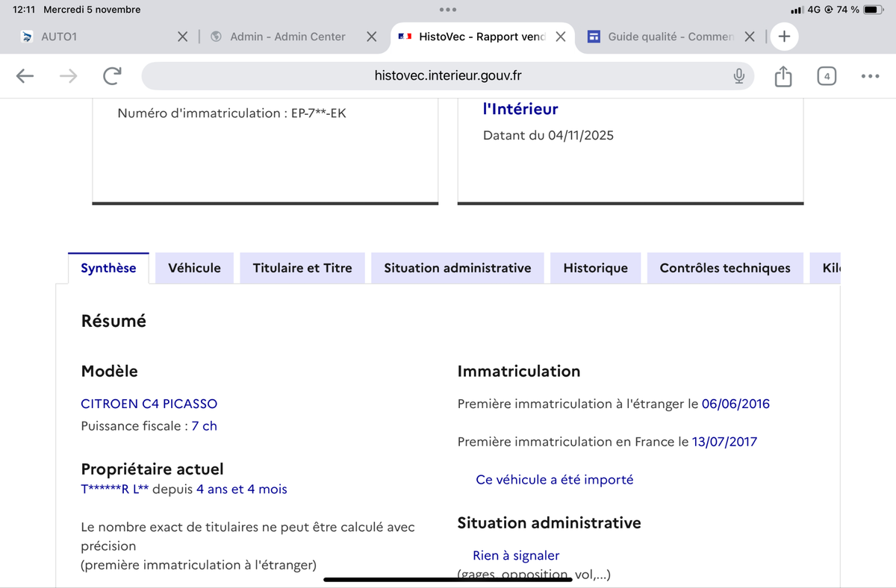Tap the back navigation arrow

tap(25, 75)
